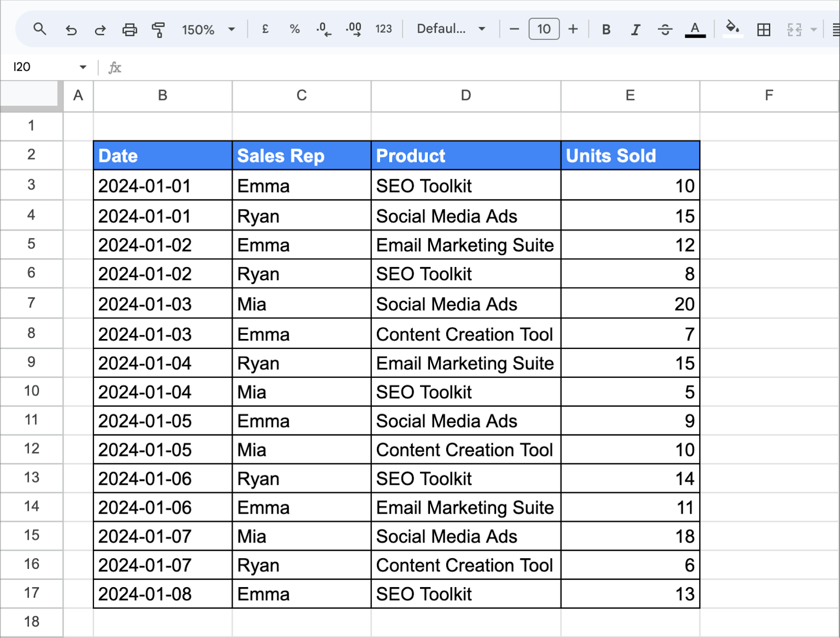
Task: Click the Undo icon
Action: (72, 29)
